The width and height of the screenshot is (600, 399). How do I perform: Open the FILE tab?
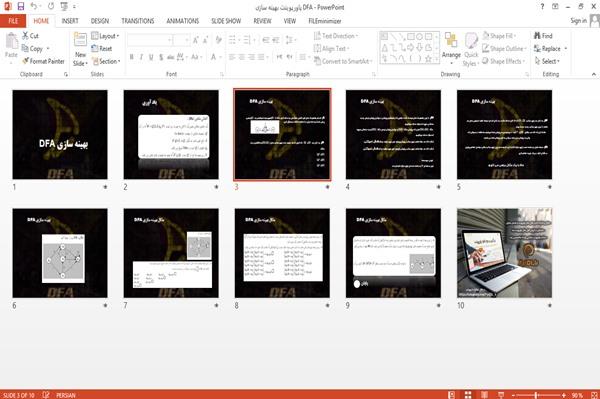[13, 21]
